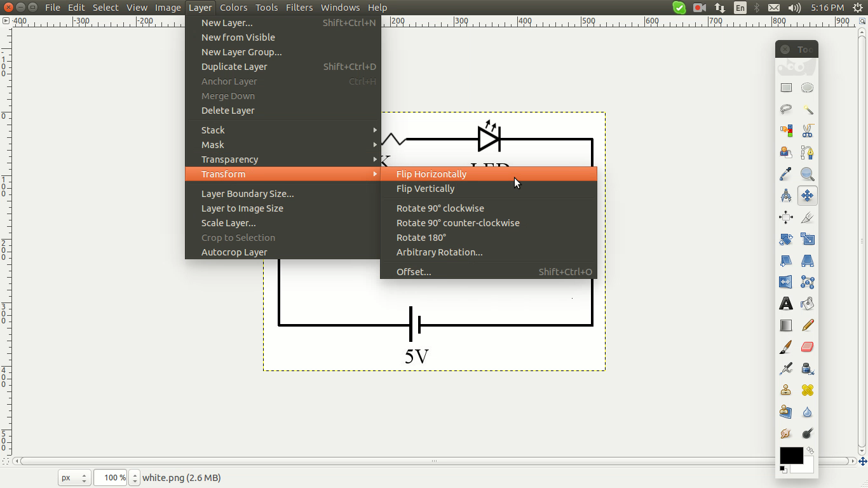
Task: Activate the Paths tool
Action: pos(808,152)
